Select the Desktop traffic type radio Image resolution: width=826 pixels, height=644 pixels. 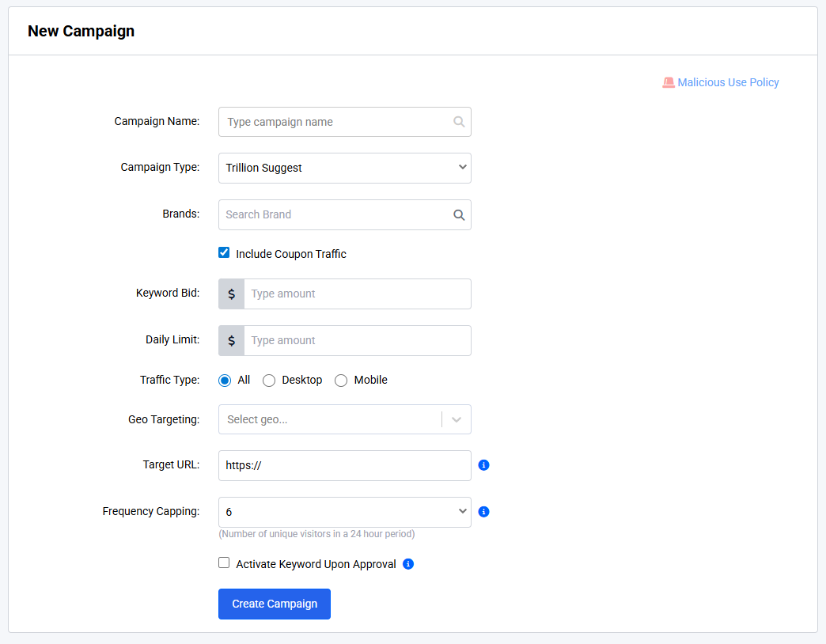pyautogui.click(x=269, y=381)
